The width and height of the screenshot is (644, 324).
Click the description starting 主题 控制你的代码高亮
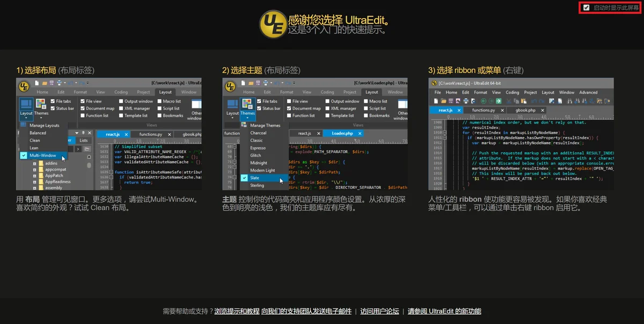pyautogui.click(x=314, y=203)
